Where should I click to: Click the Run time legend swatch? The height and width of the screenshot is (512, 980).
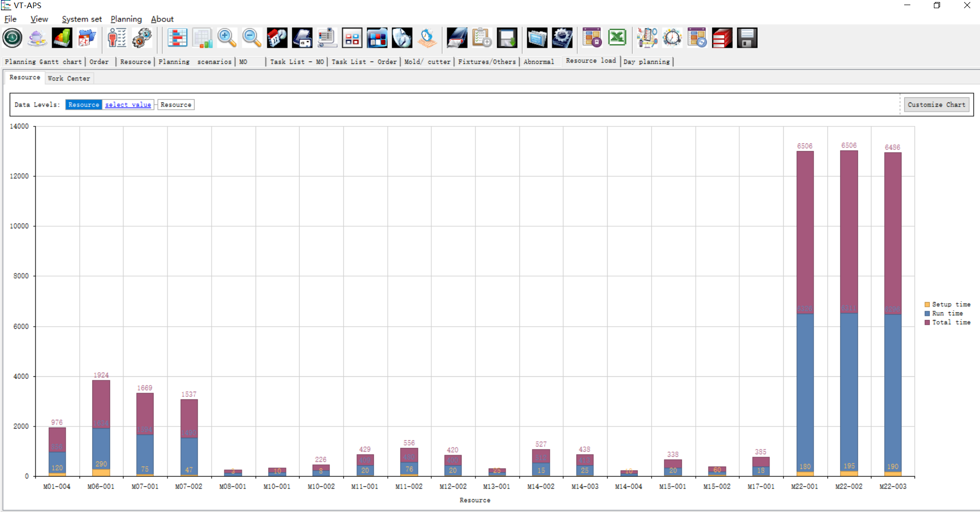(927, 313)
